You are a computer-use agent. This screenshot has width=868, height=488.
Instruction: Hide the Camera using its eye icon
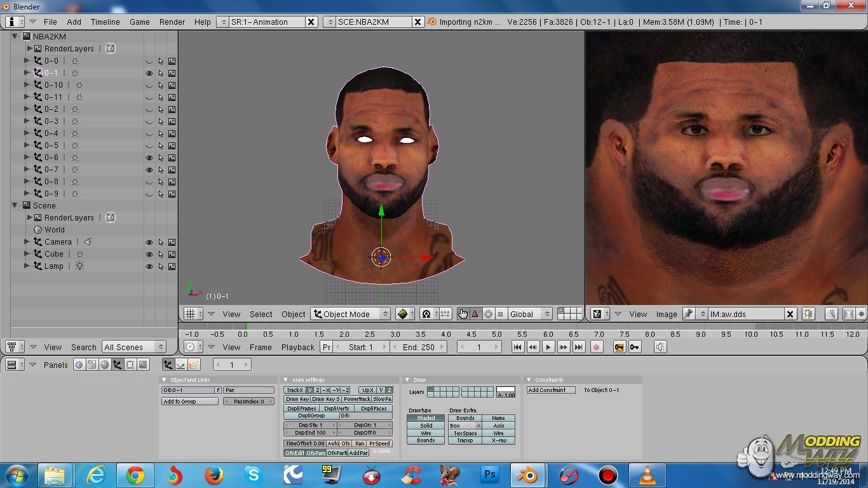[x=149, y=242]
